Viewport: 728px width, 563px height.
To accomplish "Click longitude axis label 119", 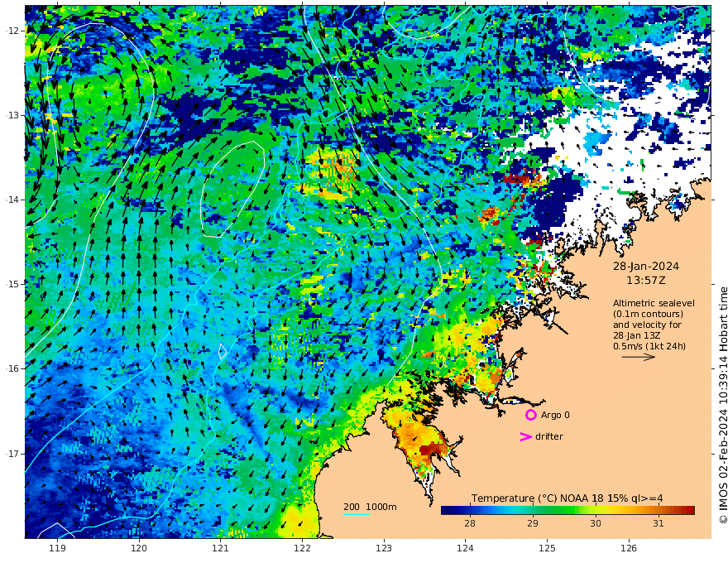I will [58, 549].
